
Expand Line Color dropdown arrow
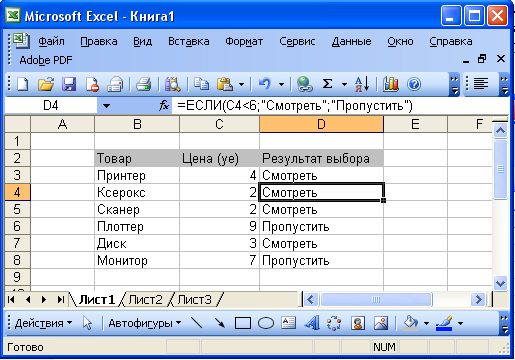point(460,323)
